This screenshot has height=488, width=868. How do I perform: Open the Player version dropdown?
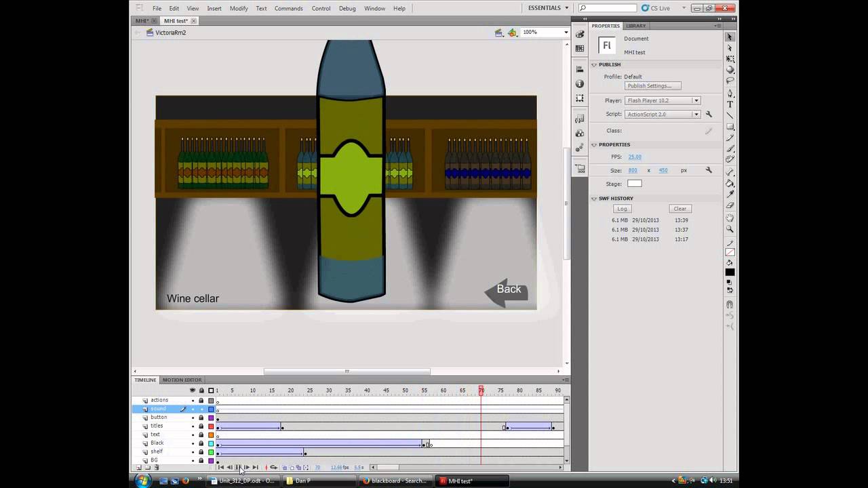(663, 100)
